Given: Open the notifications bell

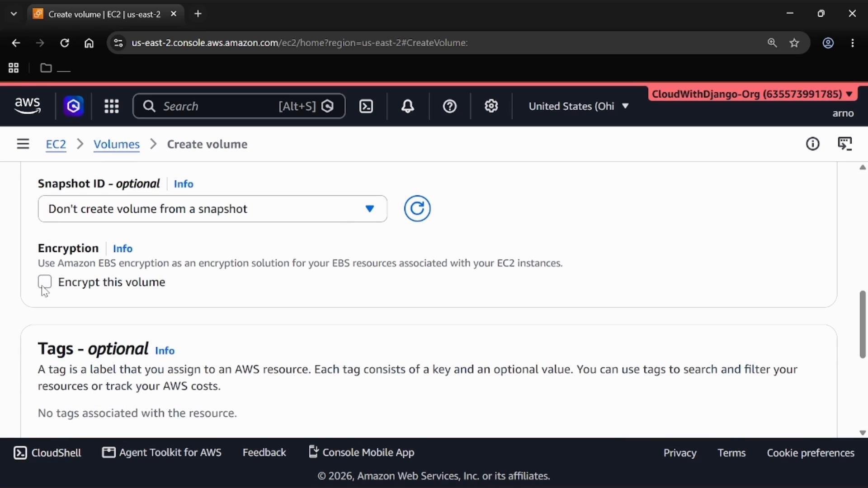Looking at the screenshot, I should click(408, 106).
